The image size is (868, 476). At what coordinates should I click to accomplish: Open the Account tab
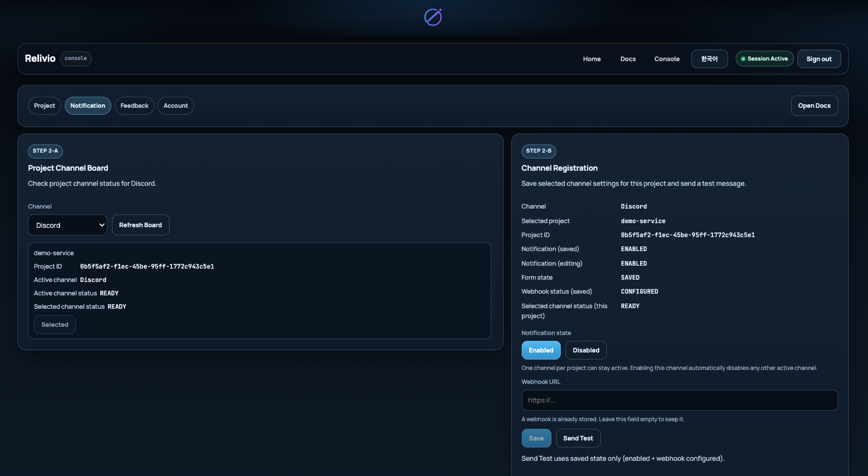[x=175, y=105]
